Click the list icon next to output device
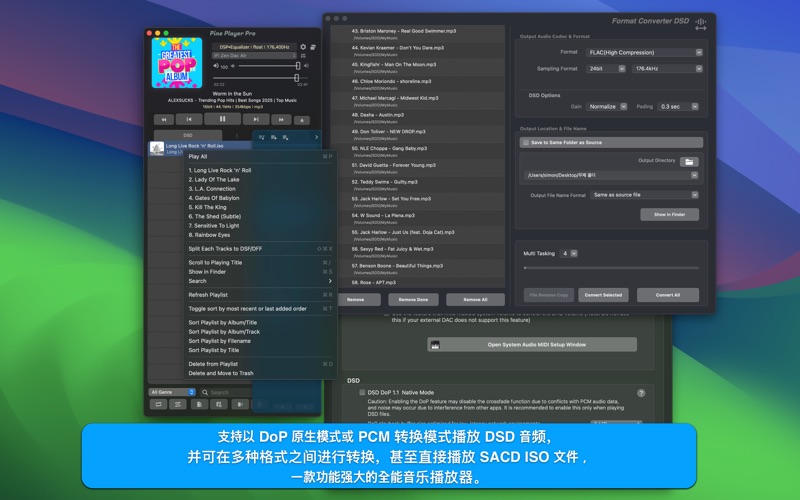Screen dimensions: 800x500 coord(303,56)
